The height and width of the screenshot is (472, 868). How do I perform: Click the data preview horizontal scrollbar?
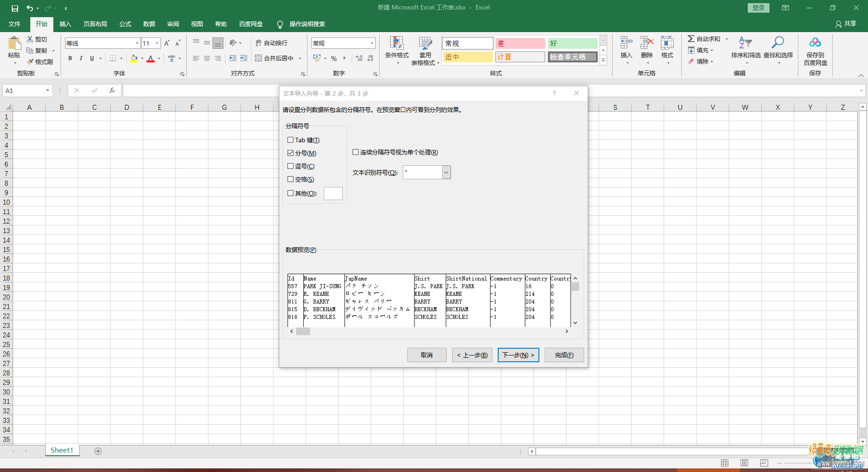pyautogui.click(x=429, y=332)
